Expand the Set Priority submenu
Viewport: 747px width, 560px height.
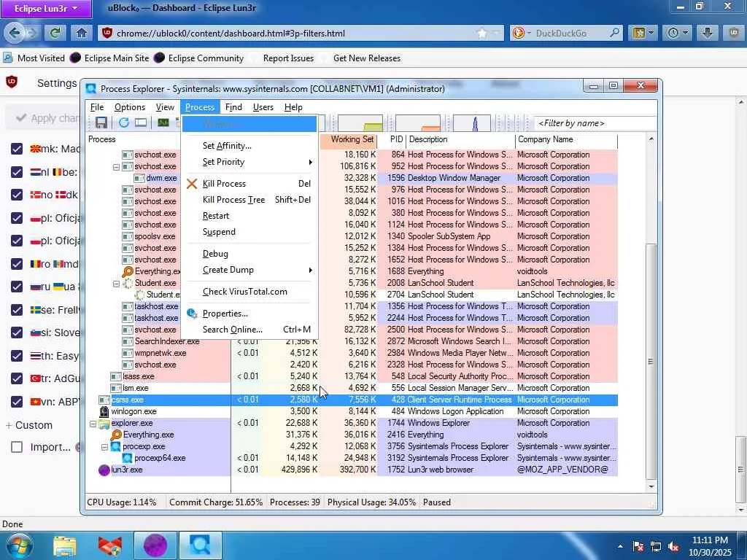[x=251, y=162]
